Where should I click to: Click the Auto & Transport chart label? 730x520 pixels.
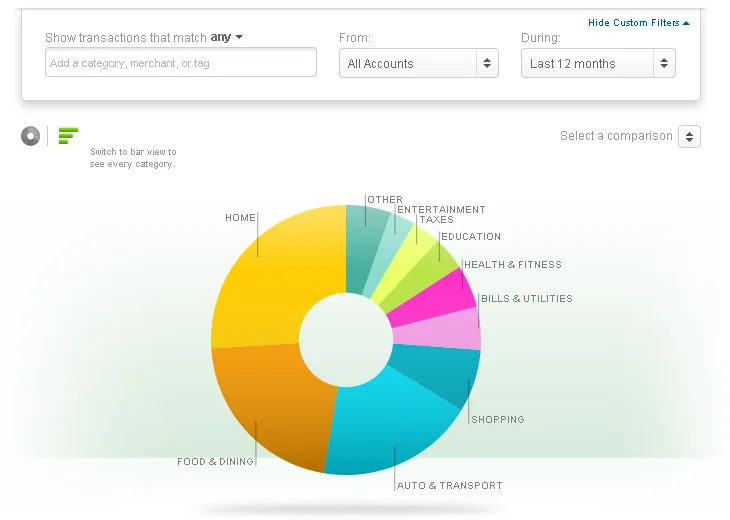[x=449, y=486]
